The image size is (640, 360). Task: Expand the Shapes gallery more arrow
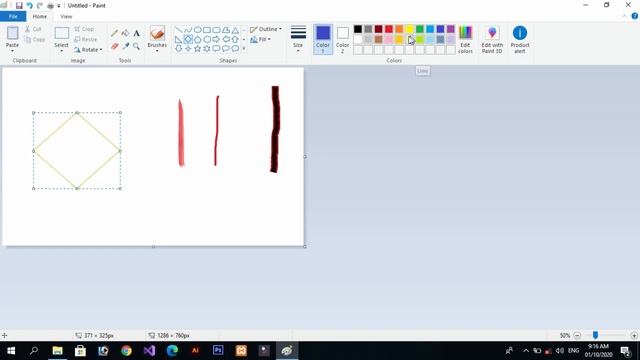[x=244, y=49]
